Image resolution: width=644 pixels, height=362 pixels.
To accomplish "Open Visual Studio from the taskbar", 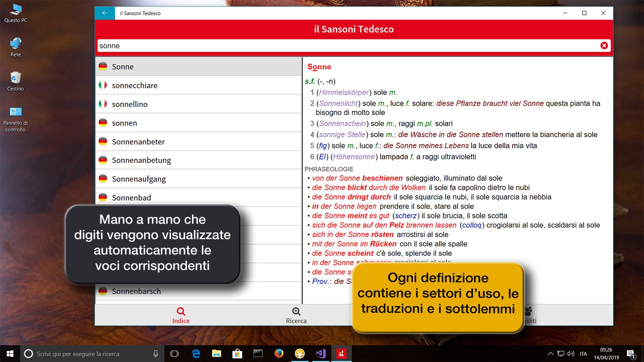I will coord(320,354).
